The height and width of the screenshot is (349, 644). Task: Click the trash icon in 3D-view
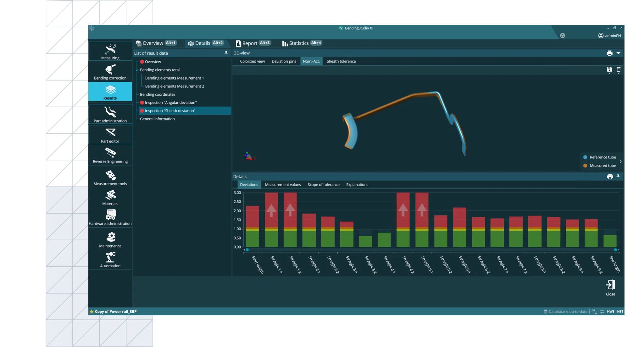click(619, 70)
